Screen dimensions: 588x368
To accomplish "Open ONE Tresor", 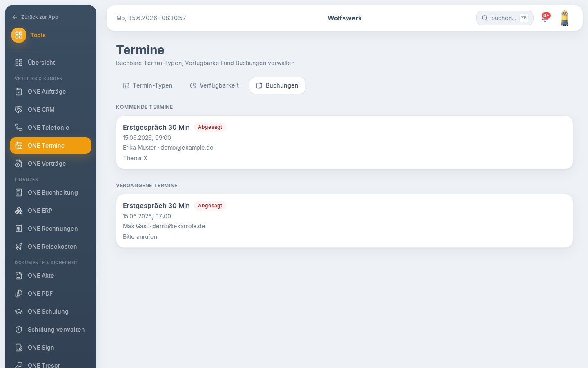I will pyautogui.click(x=51, y=364).
